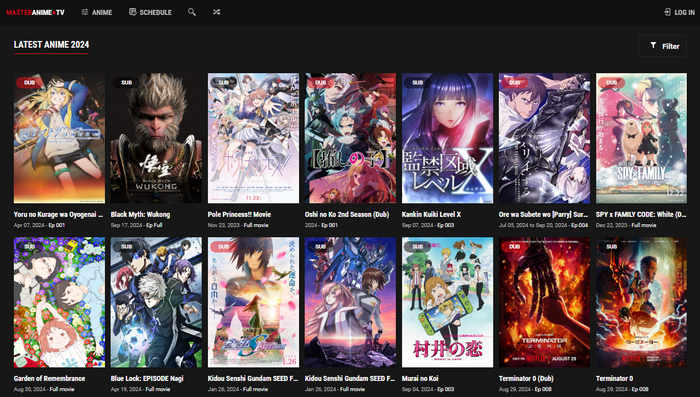Click title Pole Princess!! Movie
Image resolution: width=700 pixels, height=397 pixels.
point(239,215)
